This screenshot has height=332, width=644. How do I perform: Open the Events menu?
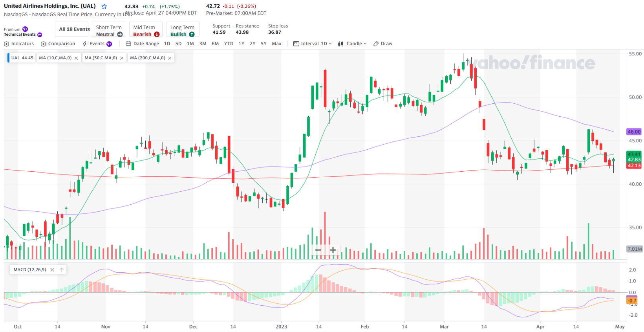[x=97, y=44]
